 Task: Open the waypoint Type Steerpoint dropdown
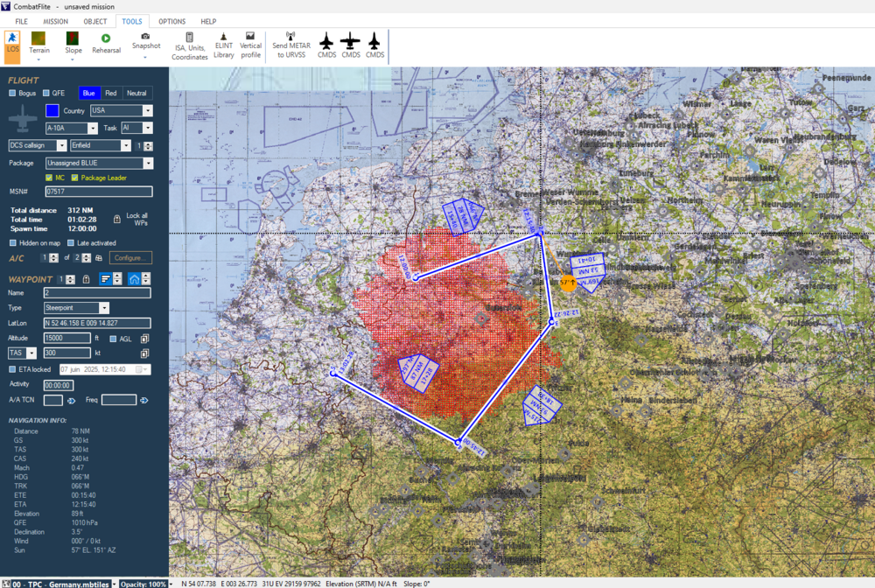click(104, 308)
